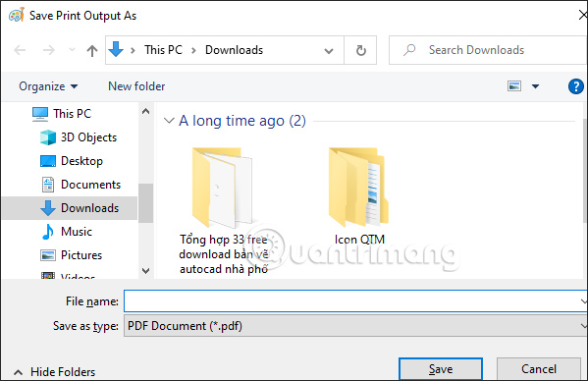Image resolution: width=588 pixels, height=381 pixels.
Task: Open the recent locations dropdown arrow
Action: click(x=72, y=50)
